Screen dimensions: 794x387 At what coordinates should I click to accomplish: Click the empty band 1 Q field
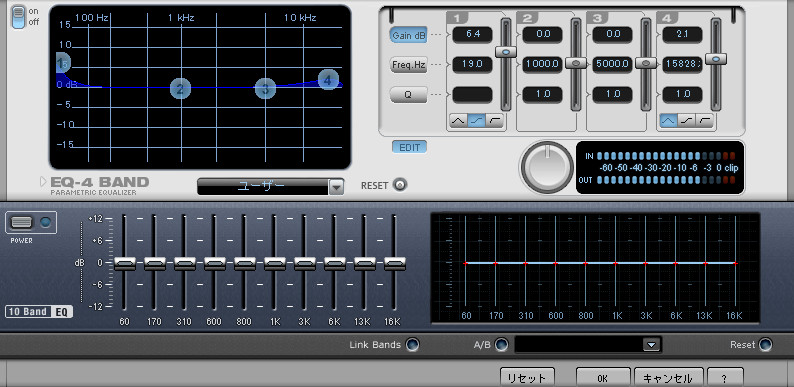tap(472, 94)
